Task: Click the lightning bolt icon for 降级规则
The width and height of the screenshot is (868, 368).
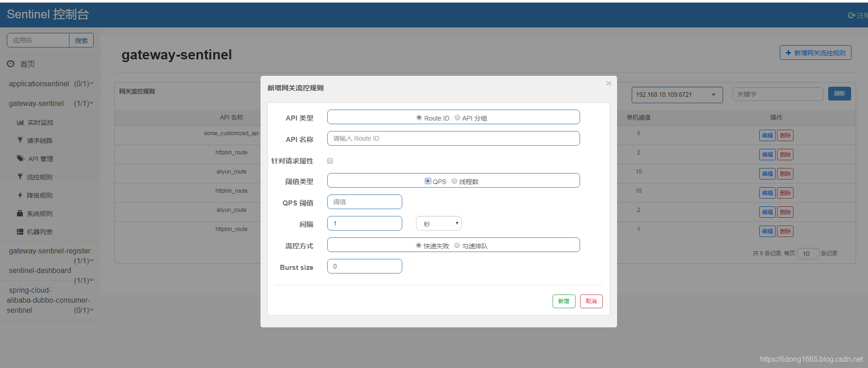Action: click(x=20, y=195)
